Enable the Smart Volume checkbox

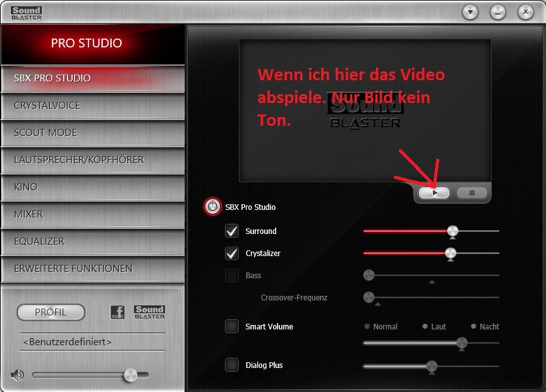(232, 326)
